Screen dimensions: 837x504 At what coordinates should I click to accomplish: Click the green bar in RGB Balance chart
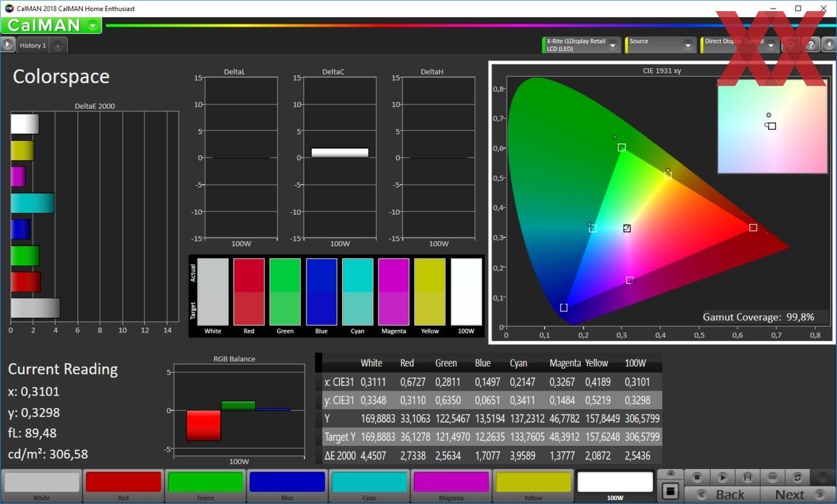coord(238,406)
